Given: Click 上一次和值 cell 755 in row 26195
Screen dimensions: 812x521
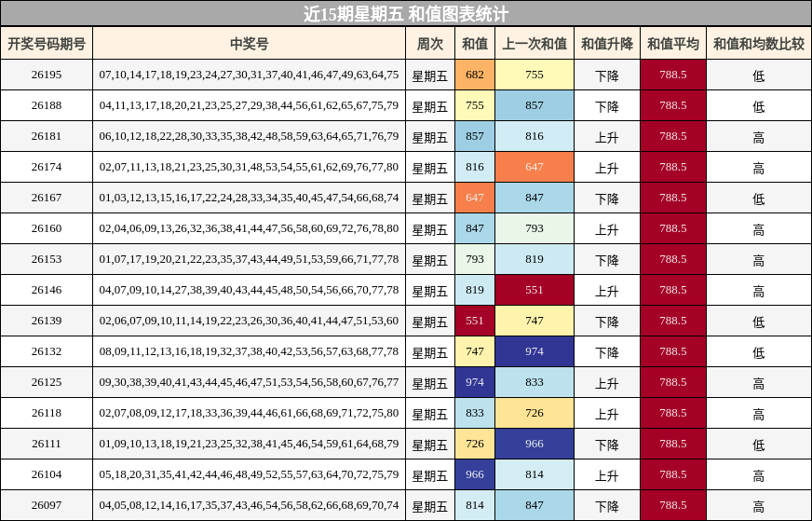Looking at the screenshot, I should [535, 75].
